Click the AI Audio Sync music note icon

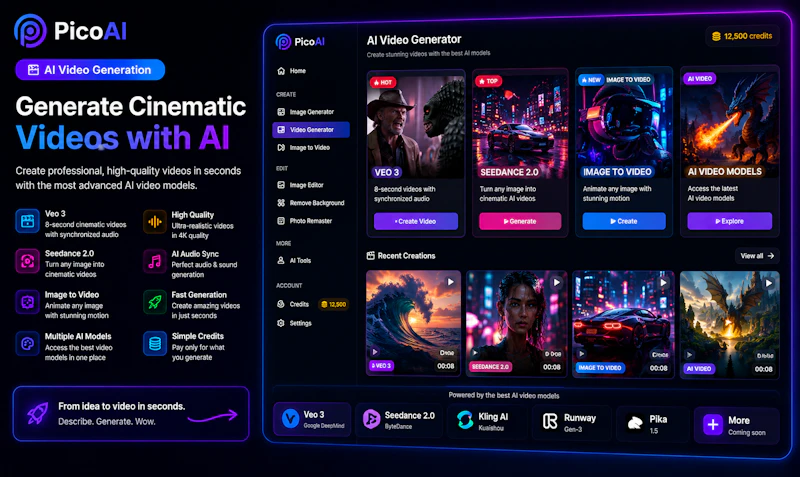(155, 262)
